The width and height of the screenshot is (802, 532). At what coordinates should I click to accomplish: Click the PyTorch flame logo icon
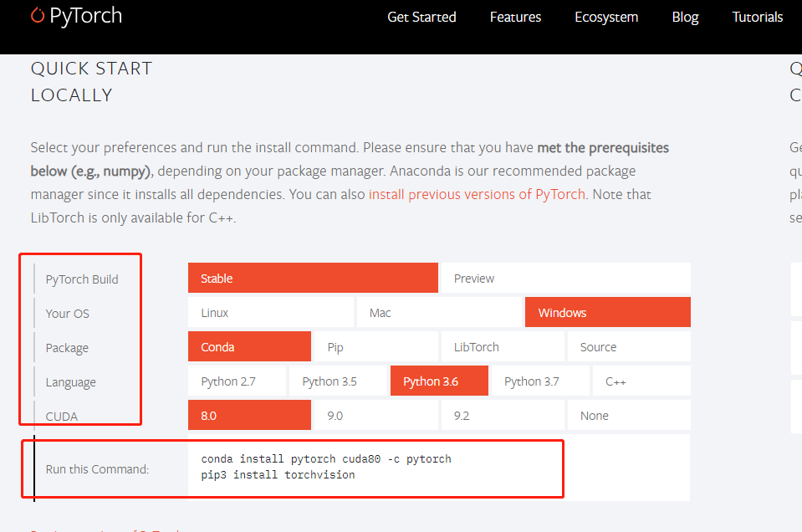(x=38, y=15)
